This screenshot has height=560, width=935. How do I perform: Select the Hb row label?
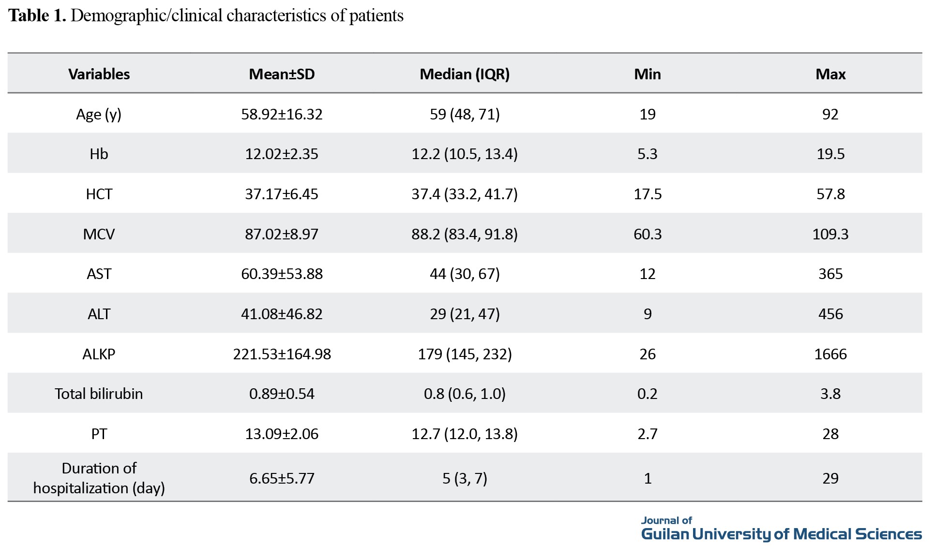[x=99, y=154]
